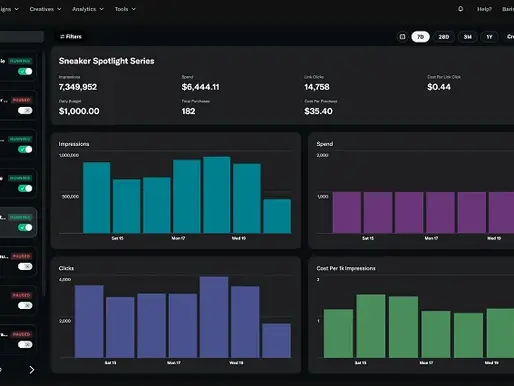Click the campaign list vertical scrollbar
This screenshot has height=386, width=514.
(x=43, y=173)
